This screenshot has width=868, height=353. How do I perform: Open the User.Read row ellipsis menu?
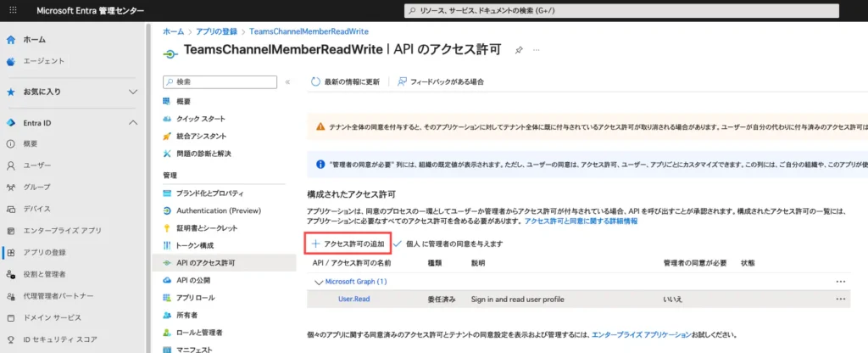tap(841, 300)
